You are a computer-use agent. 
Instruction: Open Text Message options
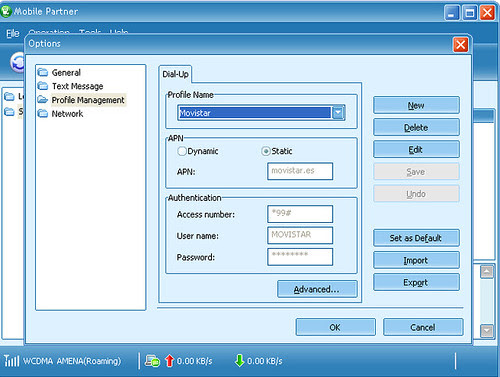coord(77,86)
